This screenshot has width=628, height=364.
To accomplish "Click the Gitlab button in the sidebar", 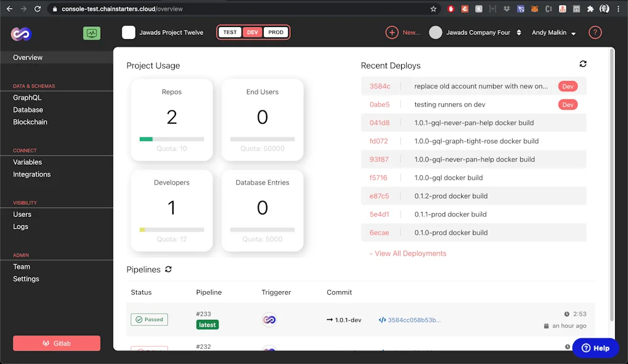I will tap(56, 343).
